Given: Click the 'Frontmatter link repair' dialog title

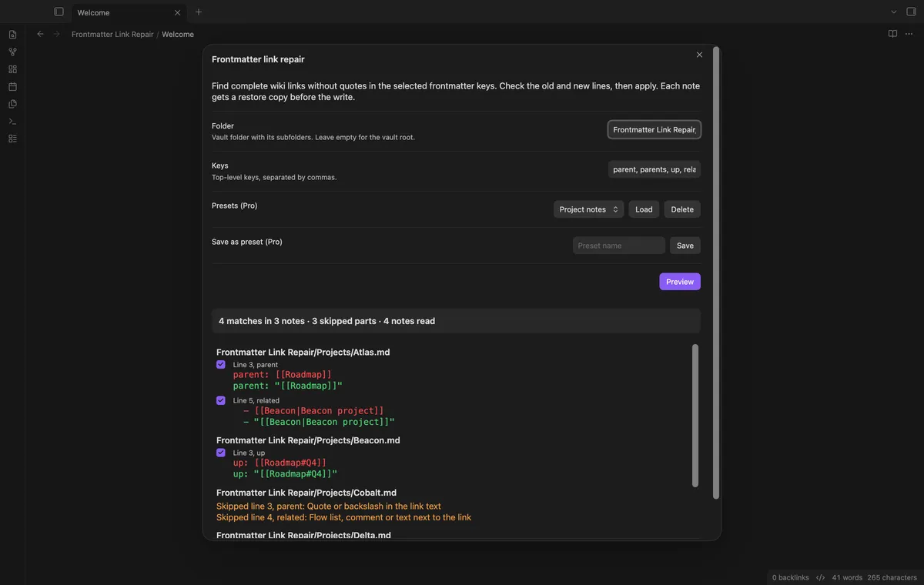Looking at the screenshot, I should [258, 59].
